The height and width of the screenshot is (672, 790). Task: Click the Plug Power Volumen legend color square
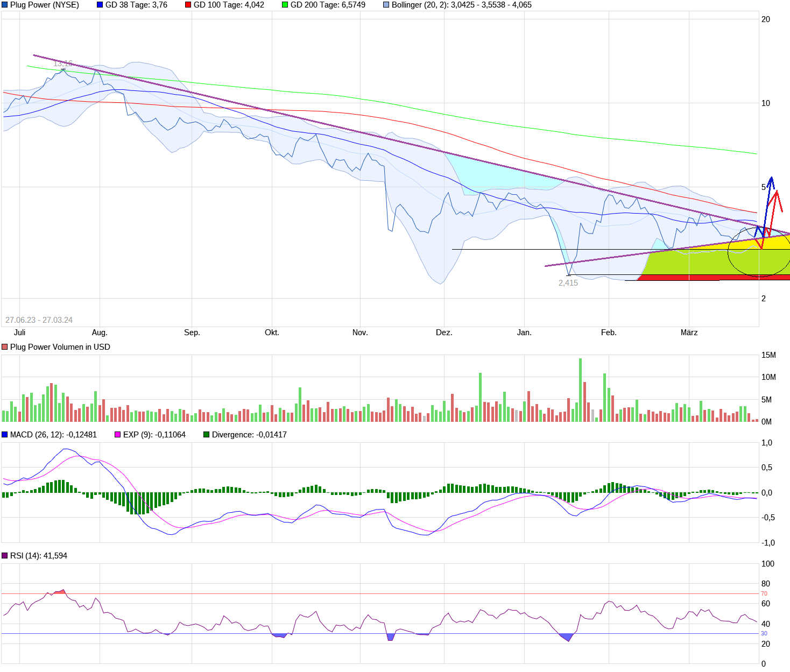[x=5, y=347]
